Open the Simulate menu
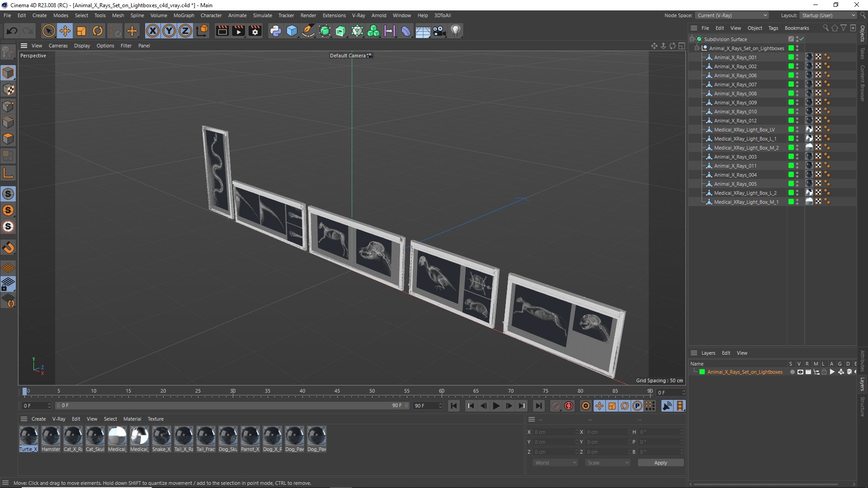This screenshot has height=488, width=868. (262, 15)
